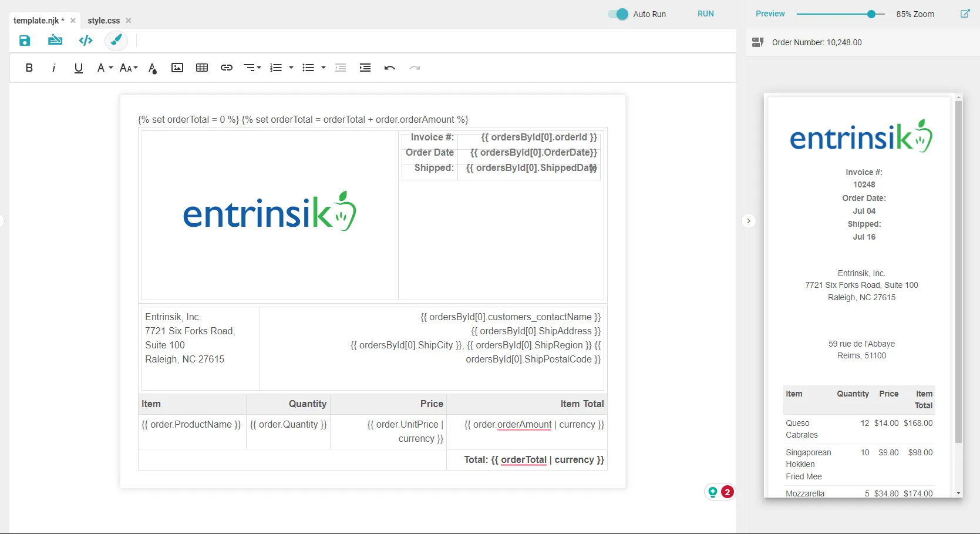Open the font size AA dropdown
Viewport: 980px width, 534px height.
[x=129, y=68]
